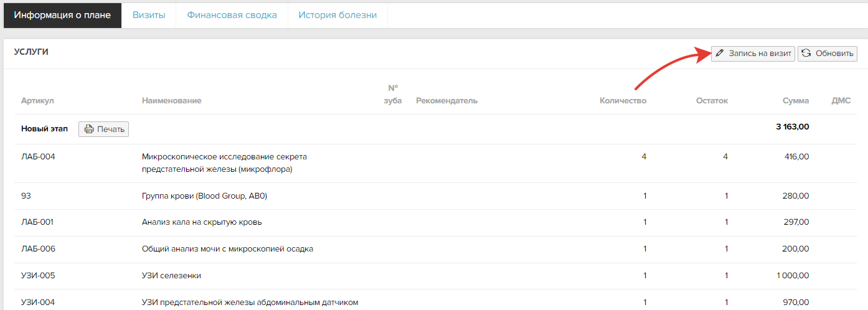
Task: Click the sum 297,00
Action: (796, 222)
